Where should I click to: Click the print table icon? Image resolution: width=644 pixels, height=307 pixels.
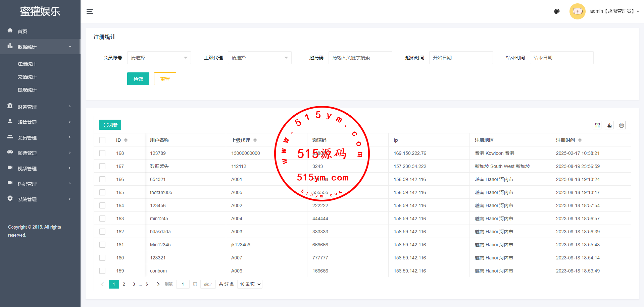(621, 125)
